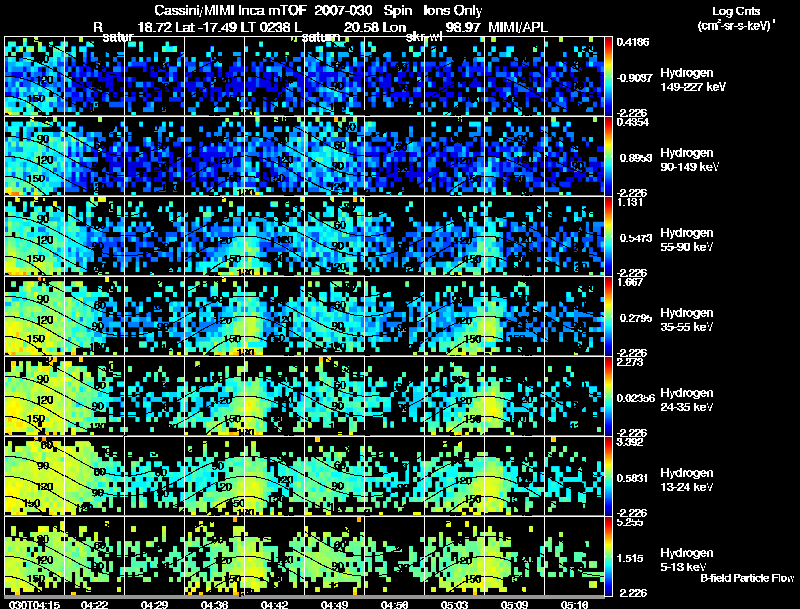Image resolution: width=800 pixels, height=609 pixels.
Task: Click the 'Ions Only' title text
Action: tap(453, 11)
